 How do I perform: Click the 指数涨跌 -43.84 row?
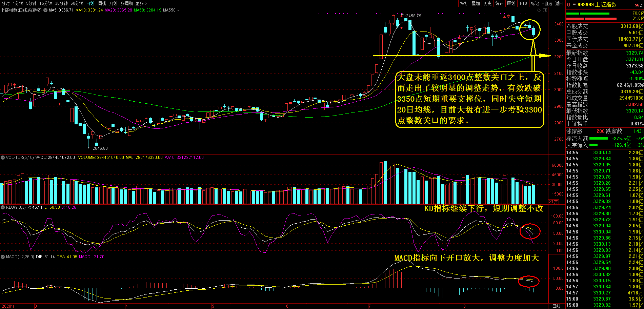click(605, 72)
